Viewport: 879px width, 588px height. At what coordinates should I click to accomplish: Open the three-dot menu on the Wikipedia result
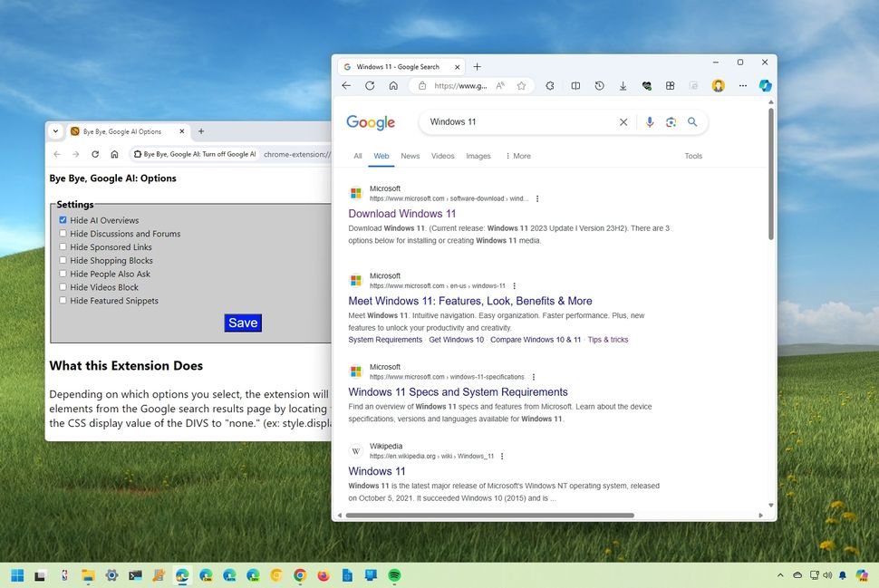click(x=502, y=456)
